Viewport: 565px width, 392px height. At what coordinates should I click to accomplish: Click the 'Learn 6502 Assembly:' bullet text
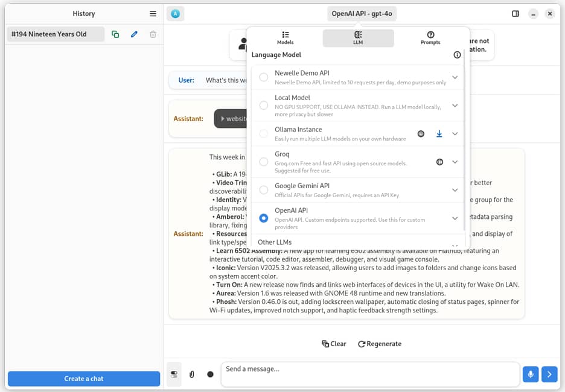(249, 251)
